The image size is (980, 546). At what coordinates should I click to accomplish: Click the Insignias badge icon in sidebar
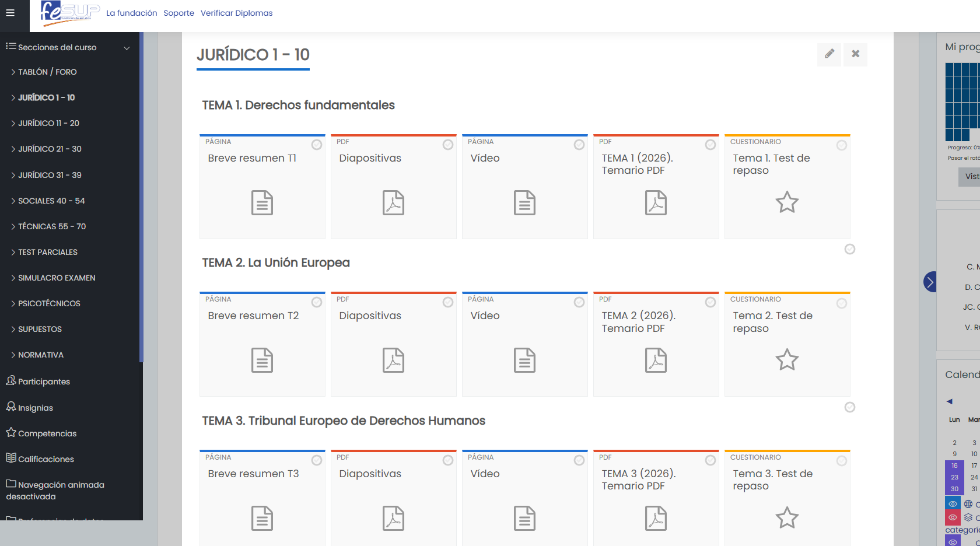[11, 407]
